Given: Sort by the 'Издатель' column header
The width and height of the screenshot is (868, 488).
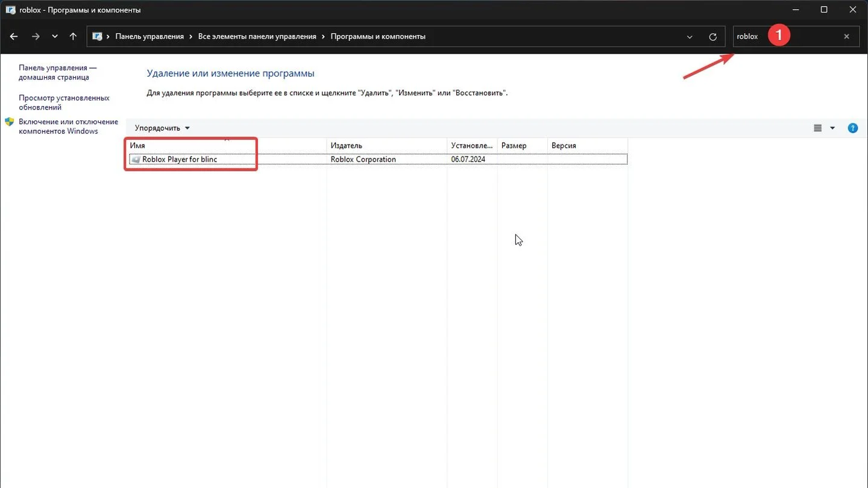Looking at the screenshot, I should [387, 145].
